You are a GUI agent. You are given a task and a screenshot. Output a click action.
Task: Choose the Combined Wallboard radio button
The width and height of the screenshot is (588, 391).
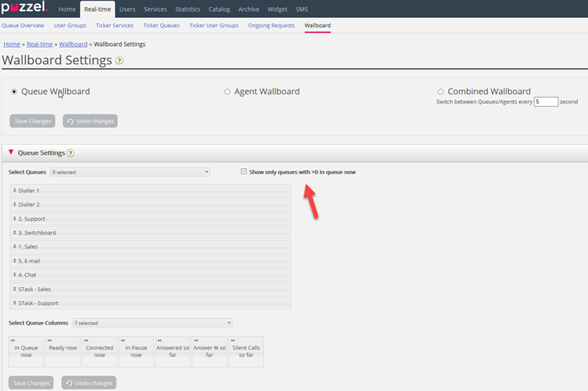pos(441,91)
